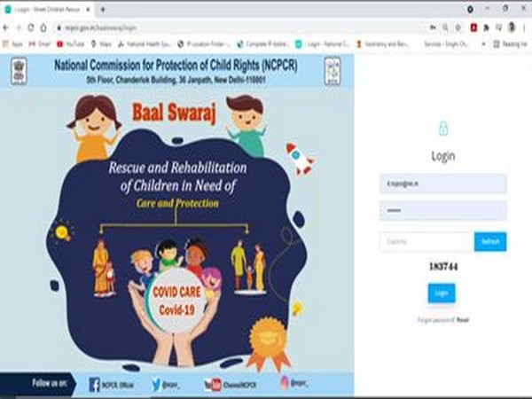The width and height of the screenshot is (532, 399).
Task: Open the YouTube bookmark
Action: pos(71,43)
